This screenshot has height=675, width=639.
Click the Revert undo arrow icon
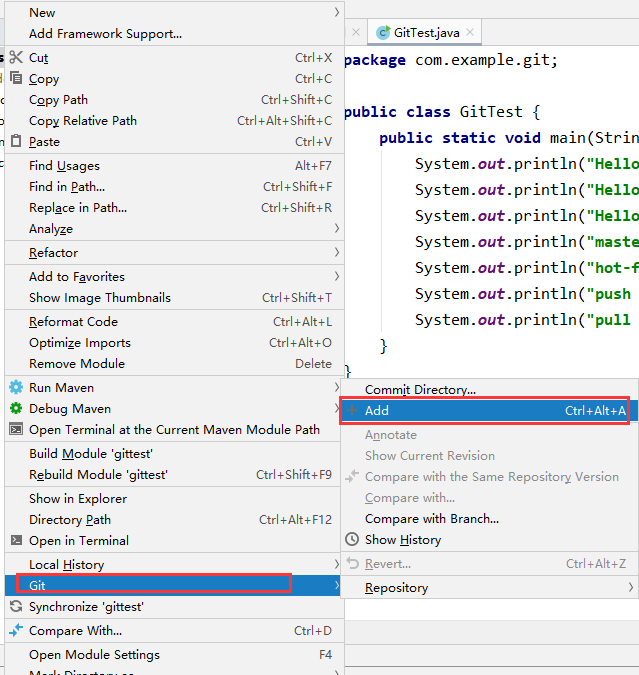pyautogui.click(x=353, y=563)
